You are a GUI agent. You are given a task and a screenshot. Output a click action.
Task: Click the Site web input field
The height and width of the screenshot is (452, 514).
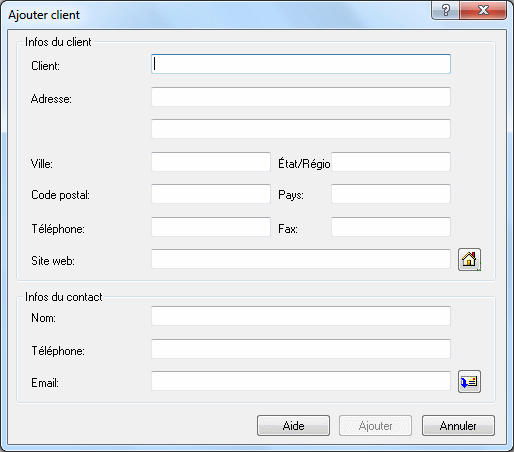click(x=301, y=259)
